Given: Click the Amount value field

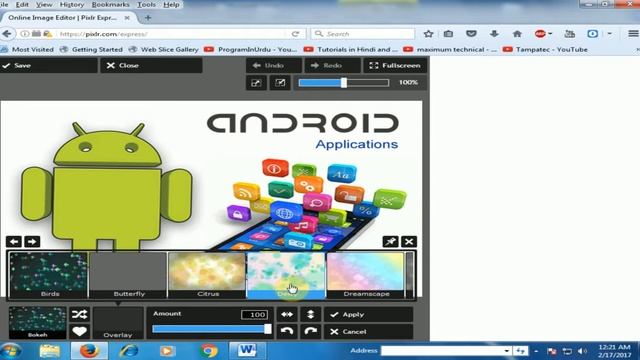Looking at the screenshot, I should [x=254, y=314].
